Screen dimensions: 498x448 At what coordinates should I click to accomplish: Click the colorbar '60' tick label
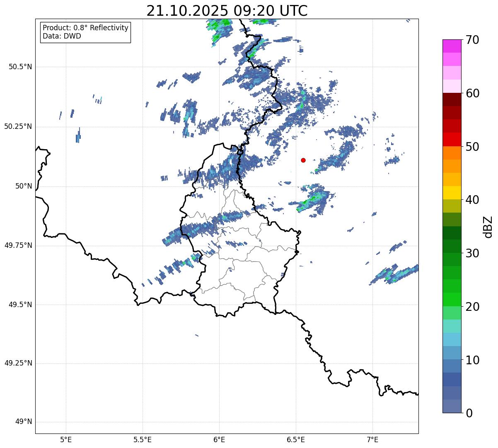[x=472, y=93]
